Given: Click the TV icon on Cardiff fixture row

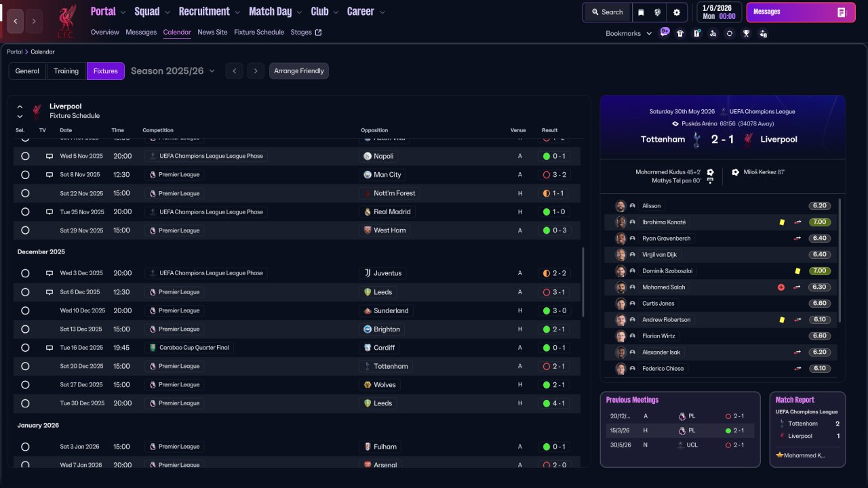Looking at the screenshot, I should coord(49,348).
